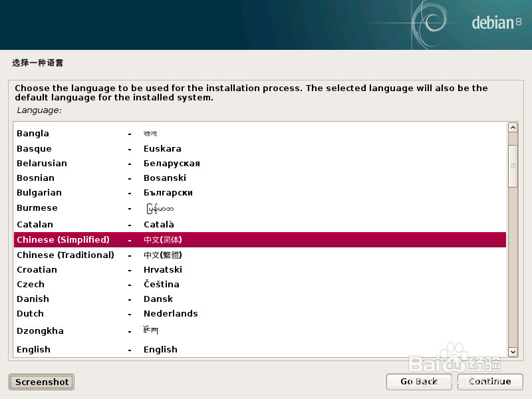Select Bangla language row
532x399 pixels.
click(x=260, y=134)
